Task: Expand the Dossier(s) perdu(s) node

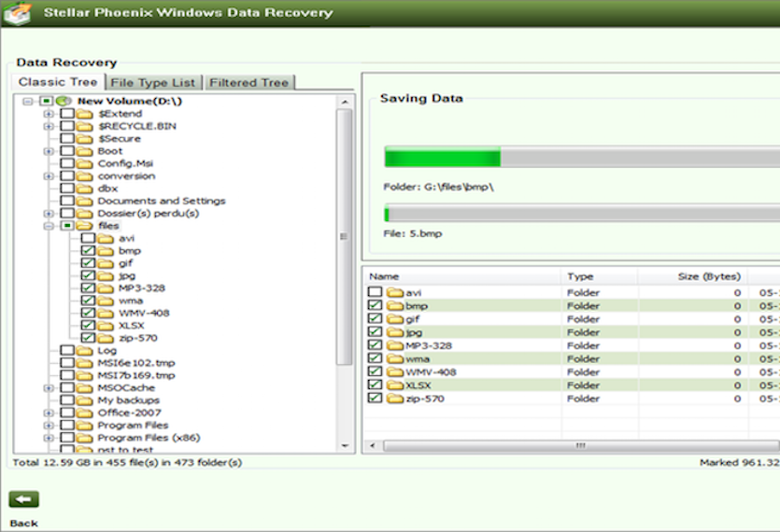Action: [49, 214]
